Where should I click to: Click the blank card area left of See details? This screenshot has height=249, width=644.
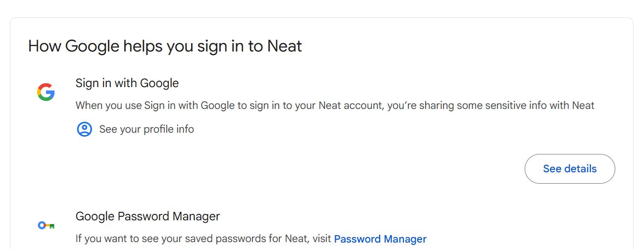297,169
